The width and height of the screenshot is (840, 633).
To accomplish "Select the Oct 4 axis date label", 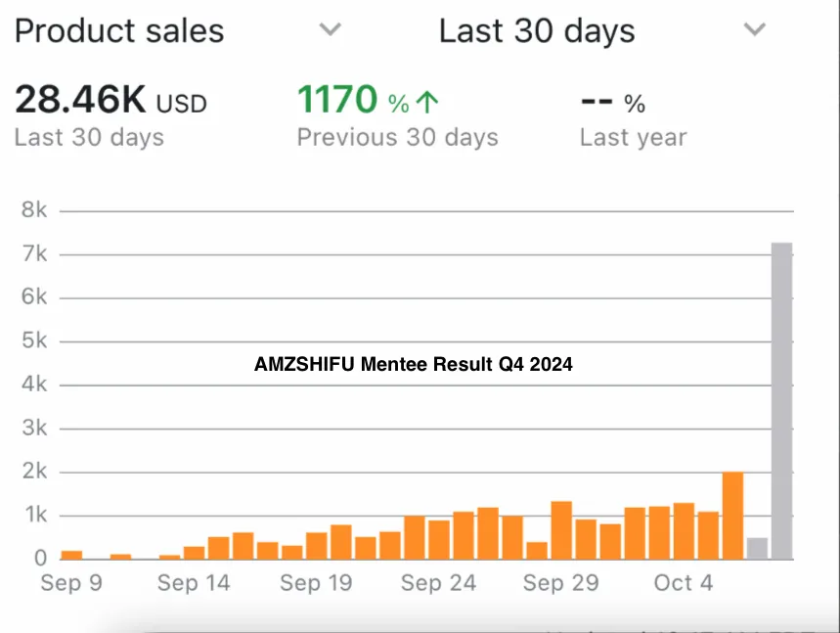I will tap(684, 583).
